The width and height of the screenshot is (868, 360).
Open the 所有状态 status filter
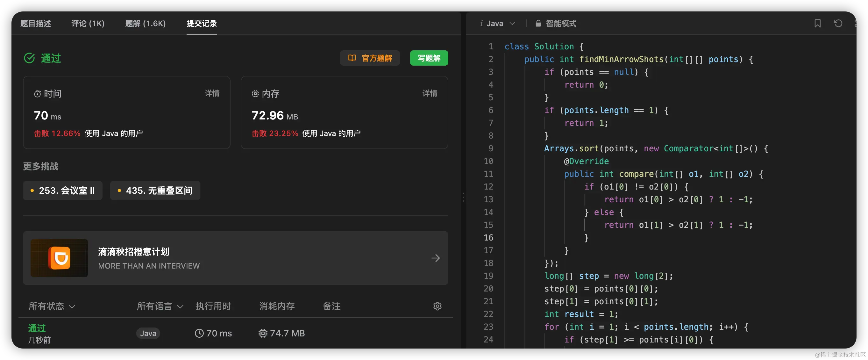coord(52,306)
